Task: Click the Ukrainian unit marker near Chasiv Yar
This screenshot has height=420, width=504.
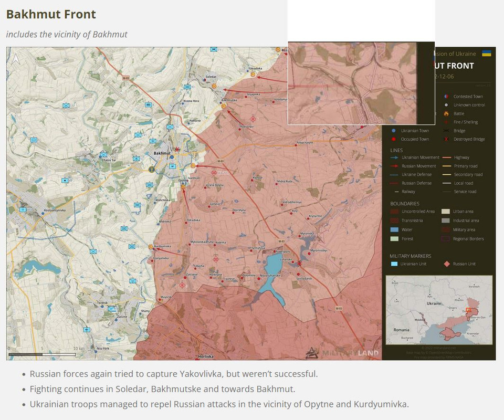Action: [104, 154]
